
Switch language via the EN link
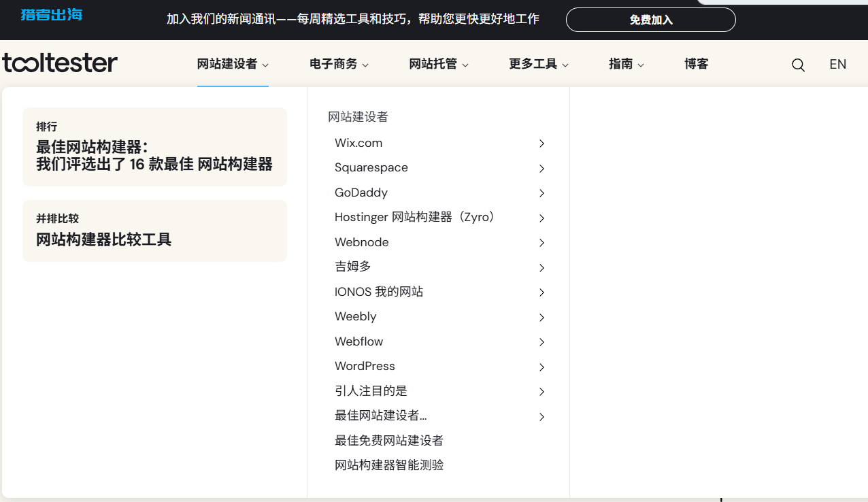pyautogui.click(x=837, y=64)
